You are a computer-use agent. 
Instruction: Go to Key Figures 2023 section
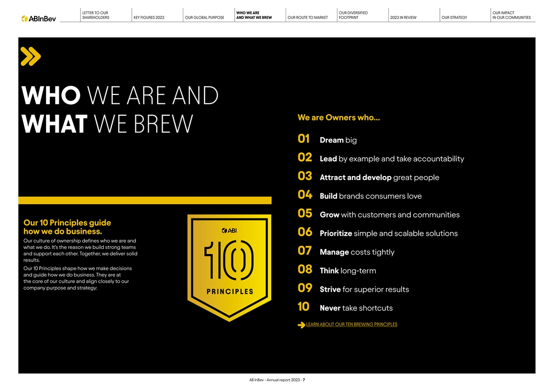point(149,18)
